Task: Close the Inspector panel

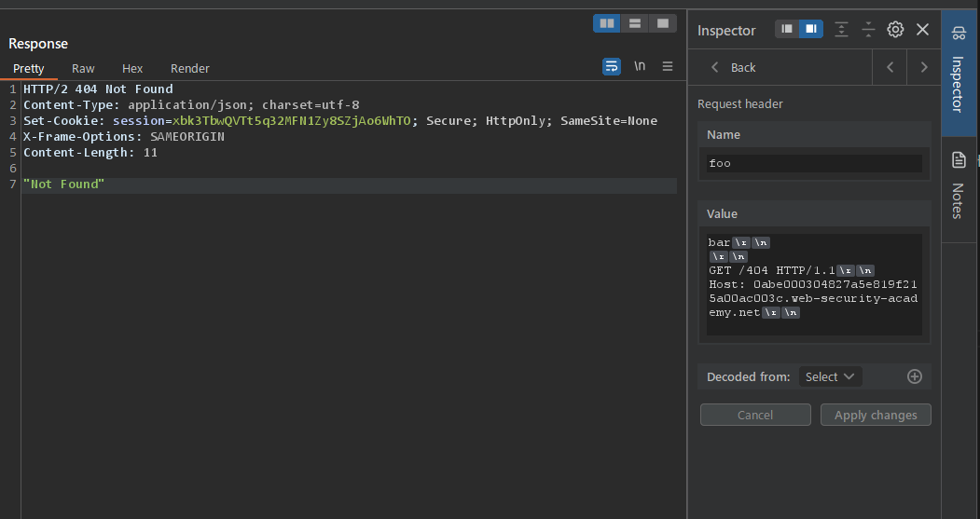Action: click(x=922, y=30)
